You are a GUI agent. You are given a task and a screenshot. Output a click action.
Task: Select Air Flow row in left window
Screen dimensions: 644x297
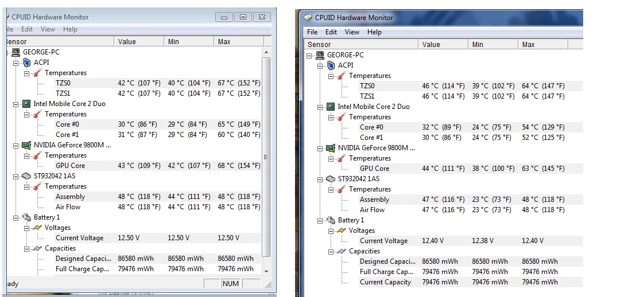click(158, 207)
